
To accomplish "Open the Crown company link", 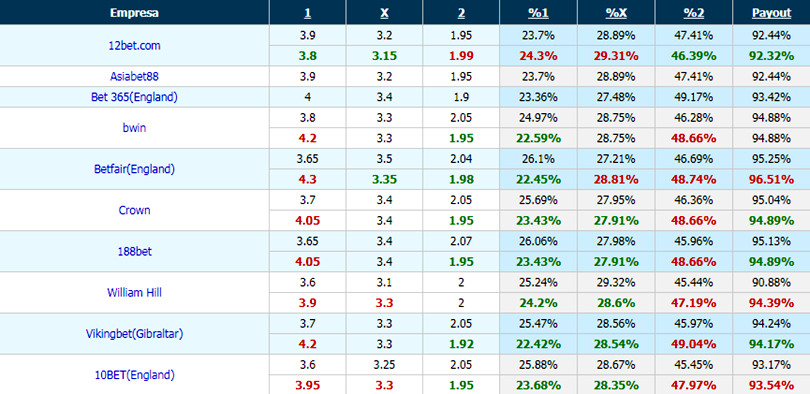I will point(134,210).
